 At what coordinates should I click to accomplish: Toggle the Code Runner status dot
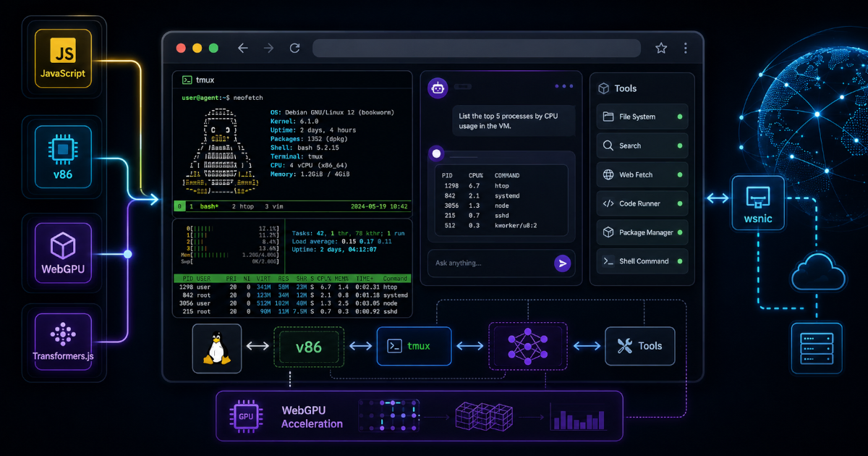[679, 203]
